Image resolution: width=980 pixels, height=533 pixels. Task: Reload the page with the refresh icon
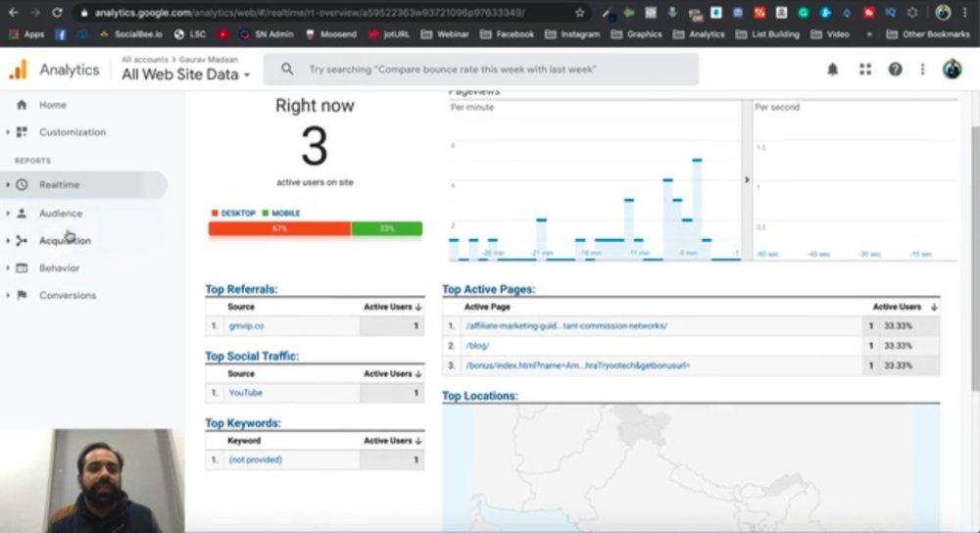point(57,13)
